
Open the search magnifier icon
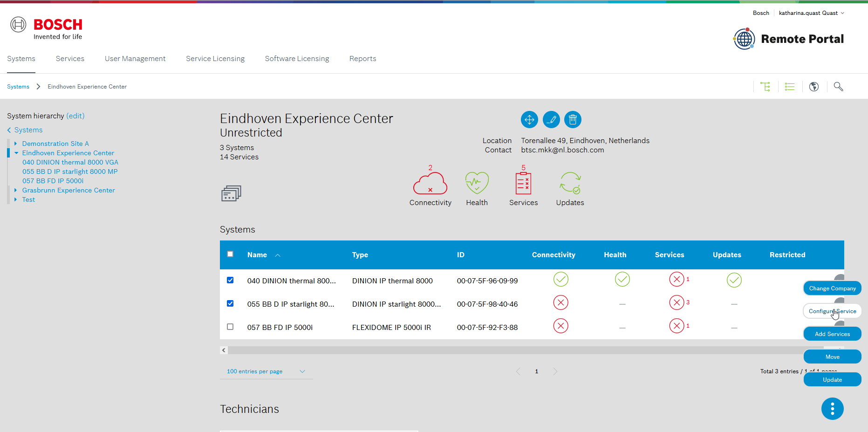click(839, 86)
